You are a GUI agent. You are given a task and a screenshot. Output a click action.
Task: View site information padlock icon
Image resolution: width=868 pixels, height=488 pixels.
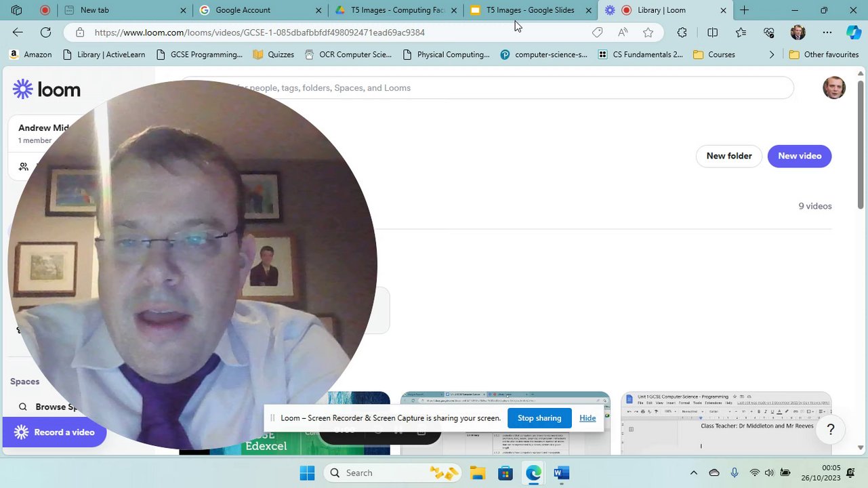(x=80, y=32)
